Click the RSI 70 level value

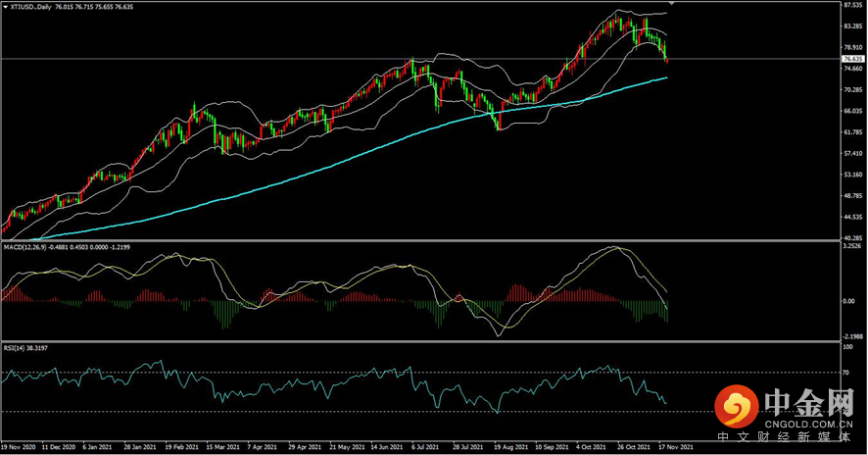point(845,373)
